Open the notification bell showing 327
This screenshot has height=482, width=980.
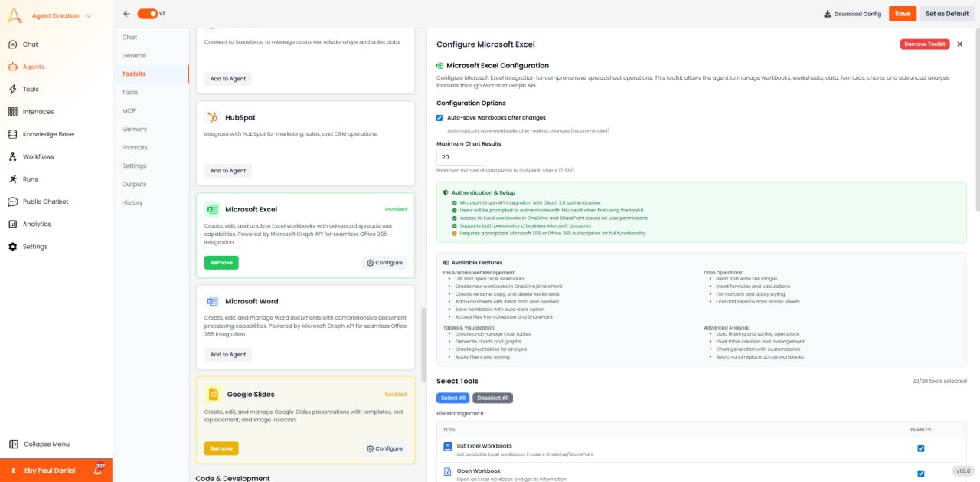pyautogui.click(x=99, y=469)
